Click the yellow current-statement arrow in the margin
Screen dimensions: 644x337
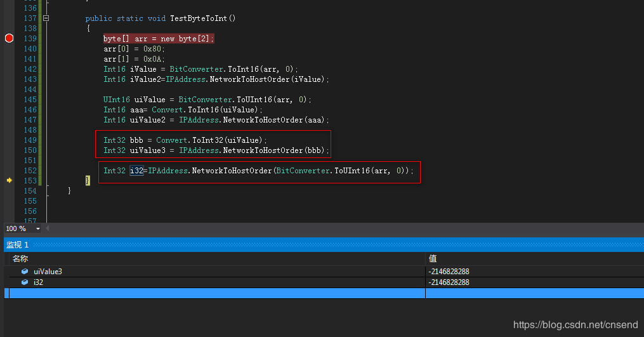[x=9, y=181]
